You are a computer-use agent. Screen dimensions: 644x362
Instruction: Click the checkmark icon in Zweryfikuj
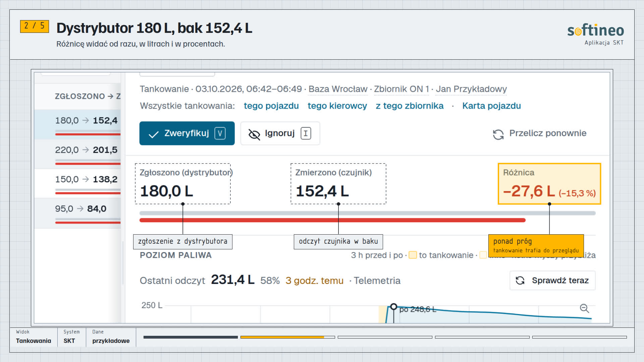(154, 134)
